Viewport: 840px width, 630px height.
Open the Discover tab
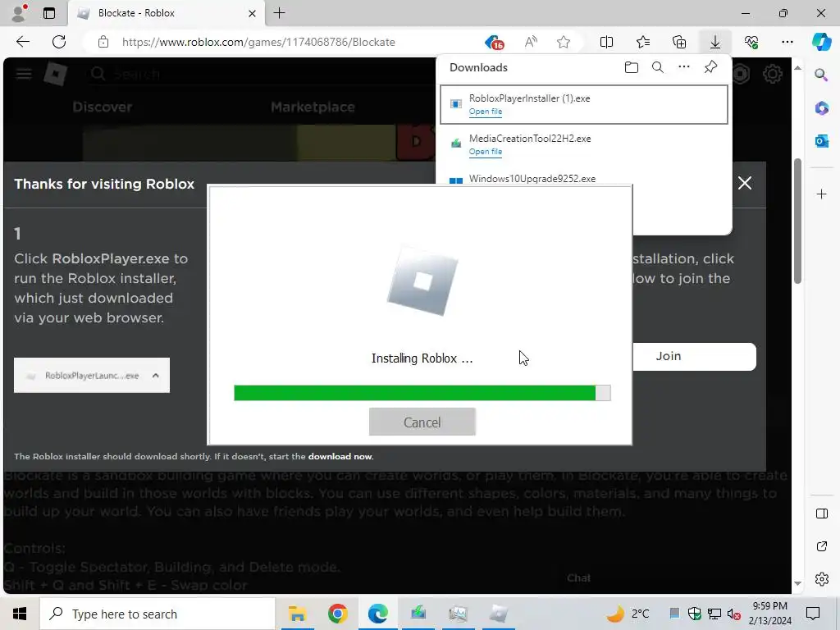[103, 107]
